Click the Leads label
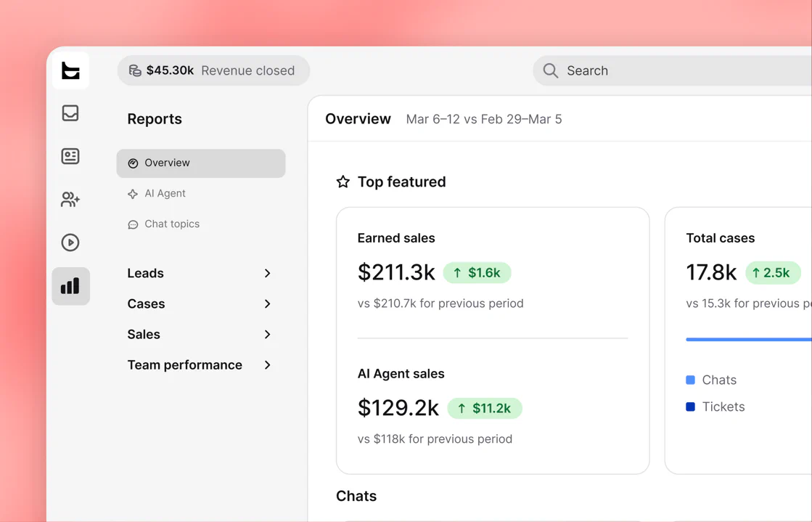This screenshot has width=812, height=522. tap(146, 273)
